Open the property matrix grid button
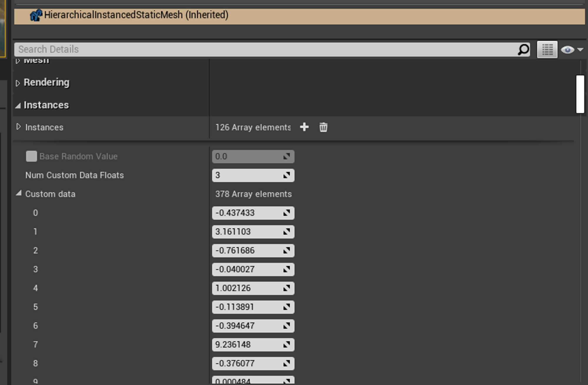Image resolution: width=588 pixels, height=385 pixels. pyautogui.click(x=547, y=50)
